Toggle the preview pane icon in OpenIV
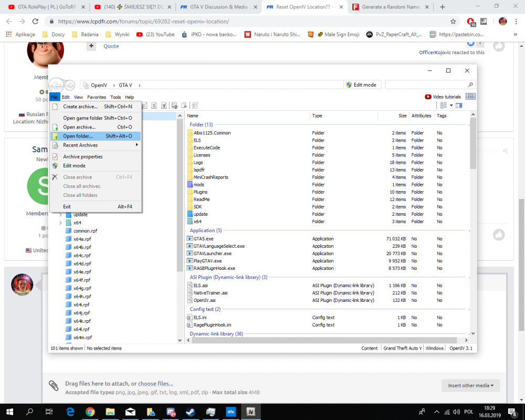Screen dimensions: 525x420 pos(459,106)
